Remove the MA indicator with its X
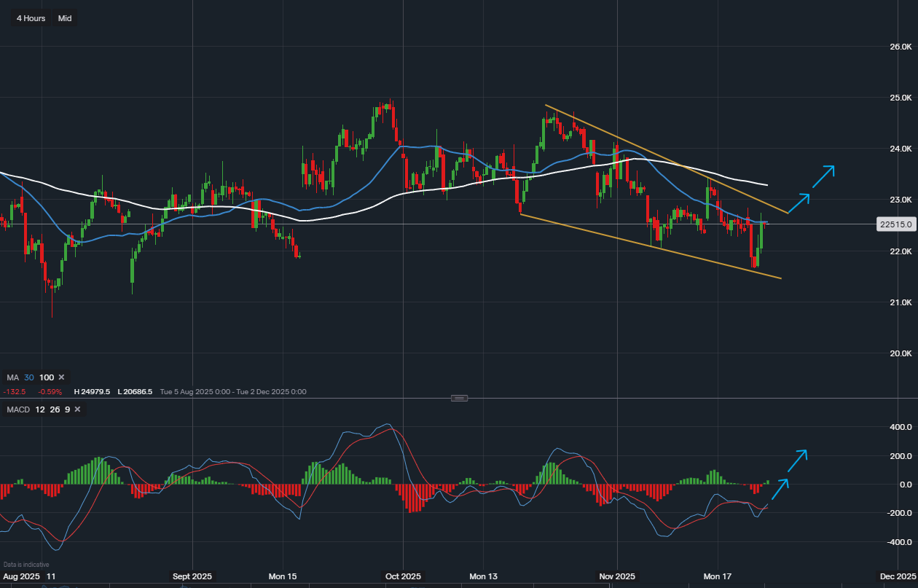Screen dimensions: 918x588 pyautogui.click(x=61, y=377)
